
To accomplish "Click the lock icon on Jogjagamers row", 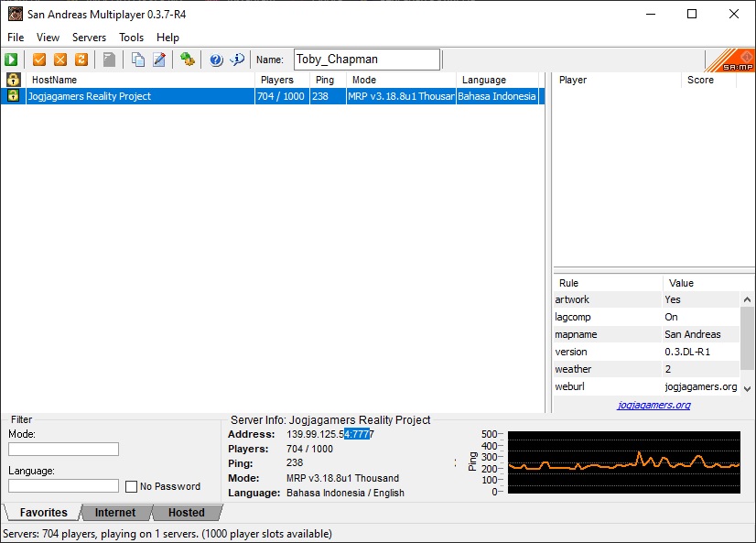I will click(14, 95).
